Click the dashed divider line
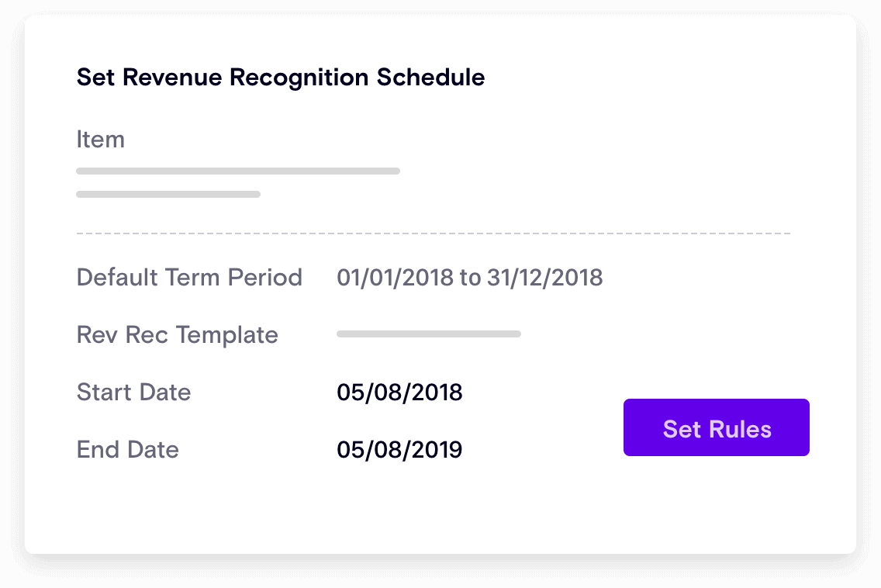881x588 pixels. (x=433, y=230)
